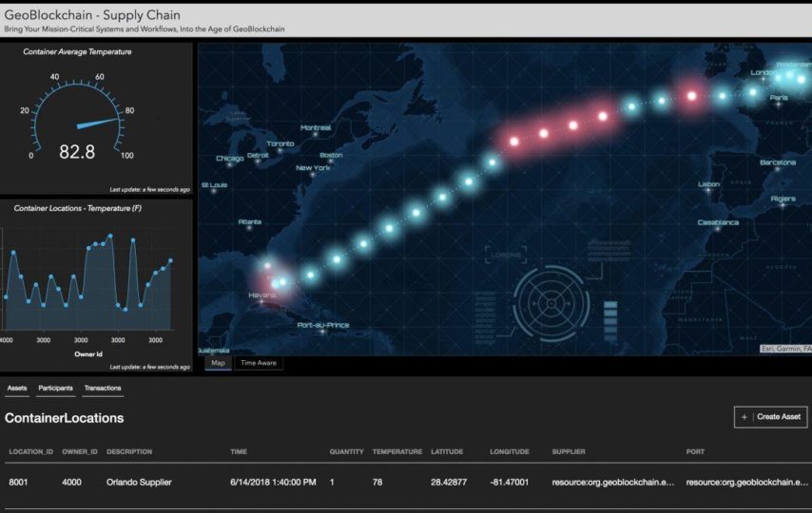This screenshot has width=812, height=513.
Task: Click the Esri, Garmin map attribution
Action: (x=785, y=349)
